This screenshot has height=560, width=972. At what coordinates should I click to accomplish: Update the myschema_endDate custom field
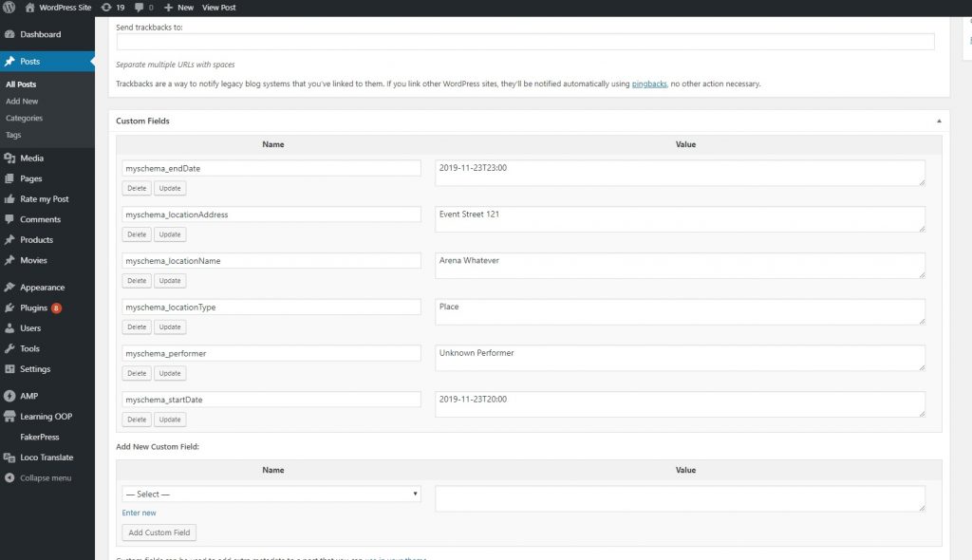coord(170,189)
